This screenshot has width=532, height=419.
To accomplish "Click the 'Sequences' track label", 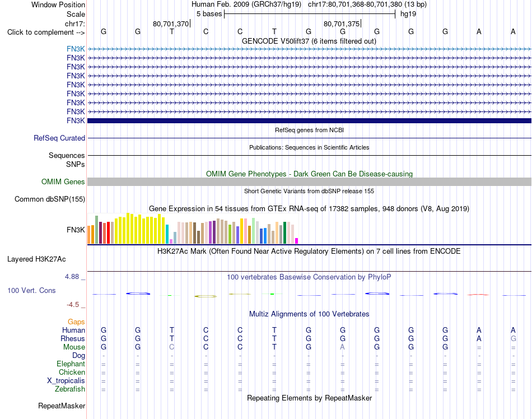I will [x=67, y=155].
